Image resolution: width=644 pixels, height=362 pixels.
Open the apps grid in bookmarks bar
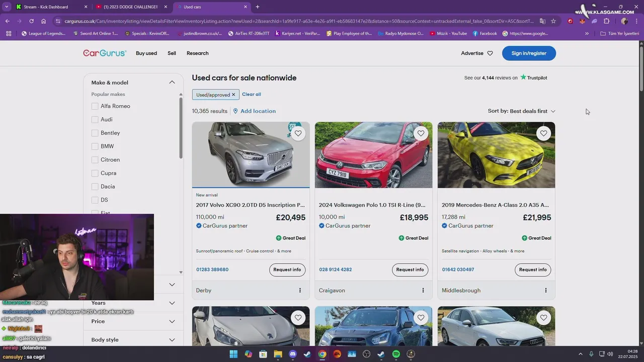(x=8, y=34)
